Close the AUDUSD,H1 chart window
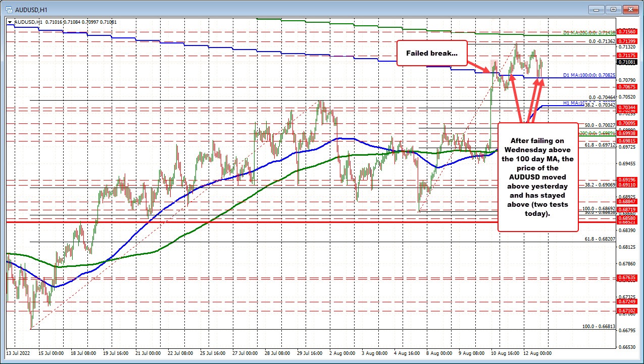644x364 pixels. point(629,9)
